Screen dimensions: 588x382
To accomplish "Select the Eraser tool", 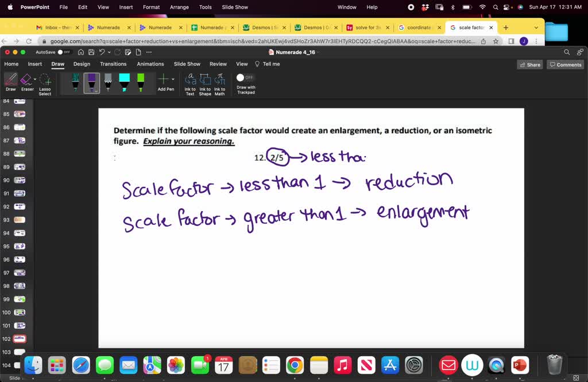I will coord(27,82).
